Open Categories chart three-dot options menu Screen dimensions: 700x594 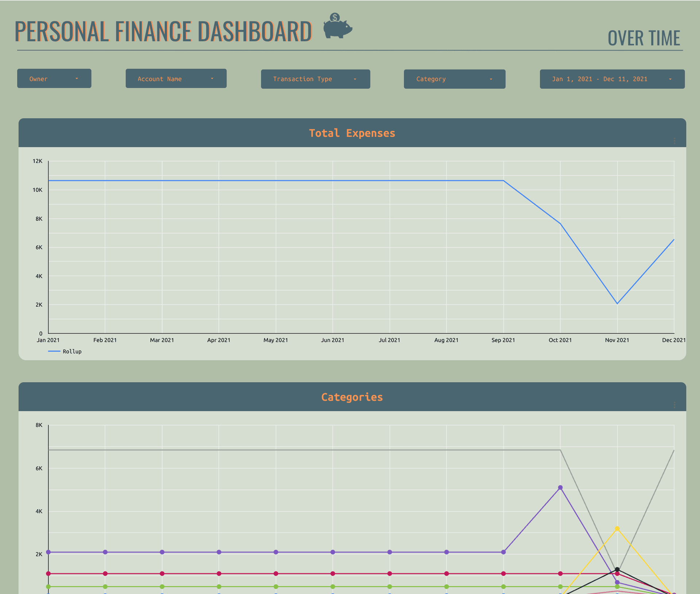pos(674,405)
